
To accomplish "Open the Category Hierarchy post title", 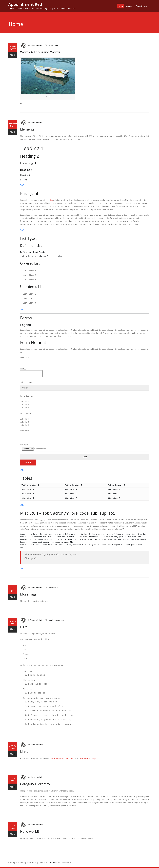I will click(35, 784).
